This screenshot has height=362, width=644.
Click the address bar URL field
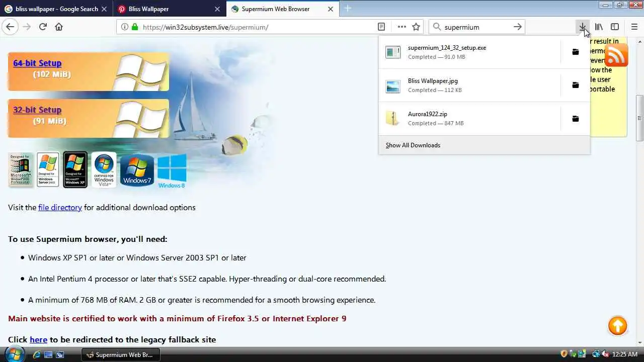pos(257,27)
